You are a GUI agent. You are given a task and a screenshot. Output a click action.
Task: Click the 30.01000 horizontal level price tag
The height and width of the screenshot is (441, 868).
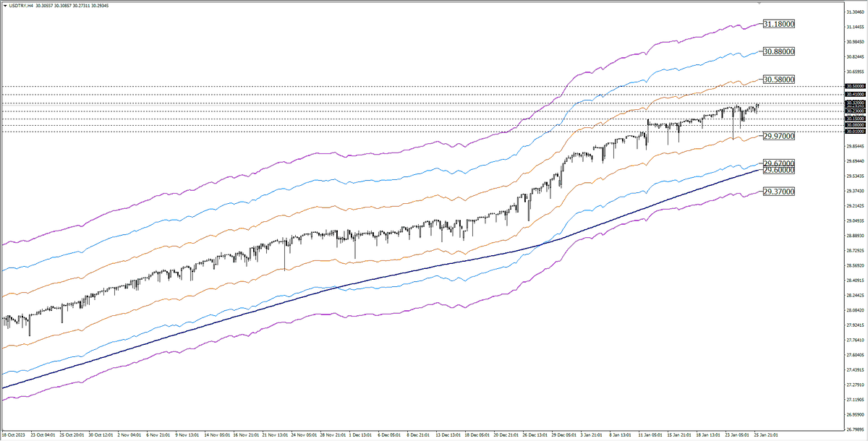click(856, 132)
